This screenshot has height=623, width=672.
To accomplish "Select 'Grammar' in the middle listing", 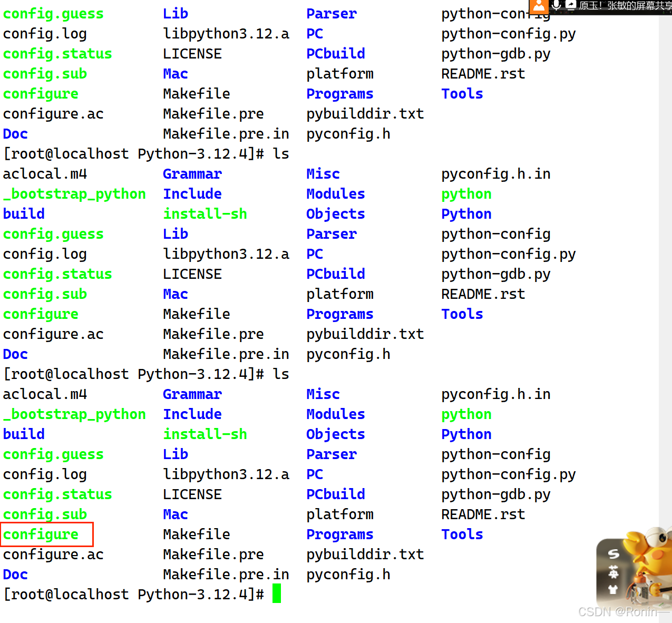I will (x=192, y=174).
